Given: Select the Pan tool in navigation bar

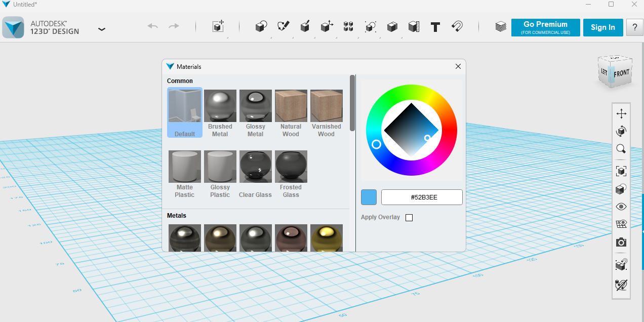Looking at the screenshot, I should (x=621, y=113).
